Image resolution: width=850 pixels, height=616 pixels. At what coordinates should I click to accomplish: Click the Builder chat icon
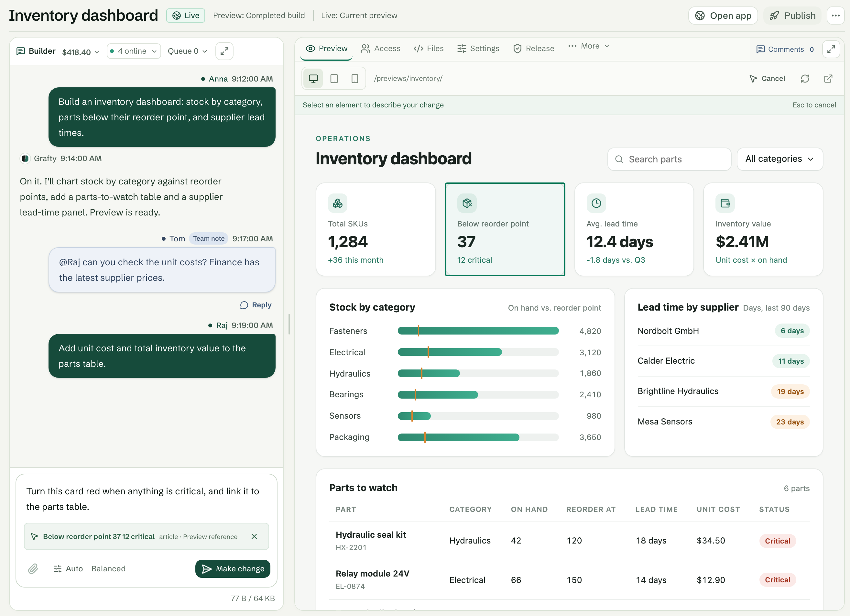(21, 51)
